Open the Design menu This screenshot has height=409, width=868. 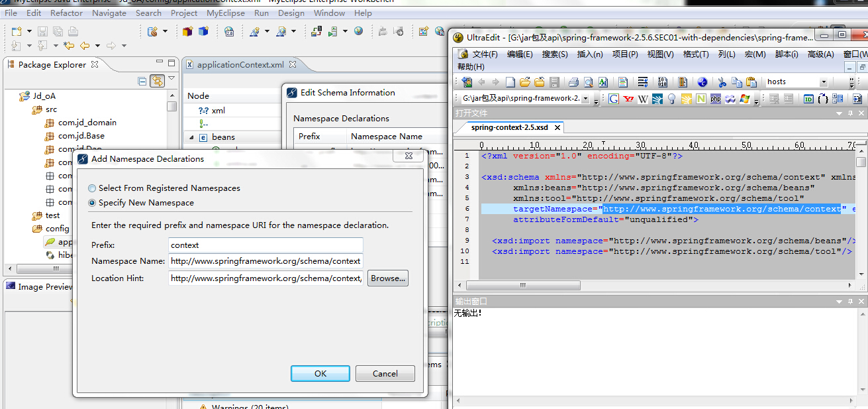pos(291,13)
